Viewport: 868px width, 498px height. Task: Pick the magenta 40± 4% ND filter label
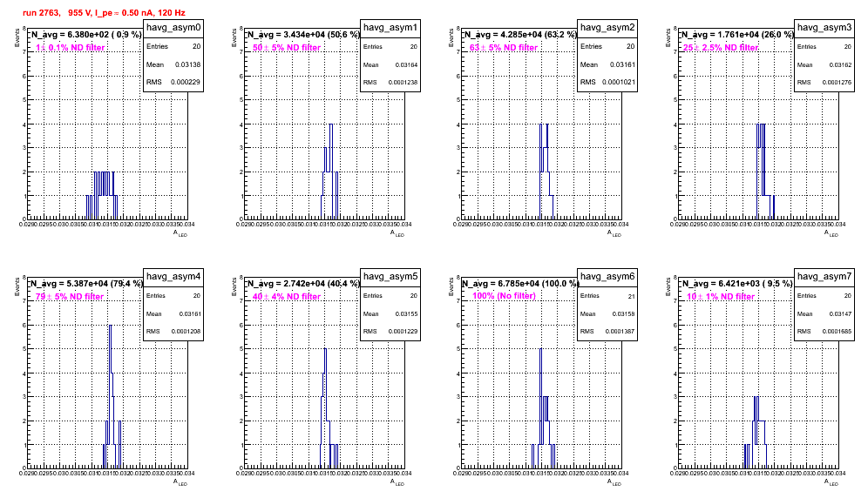(x=287, y=297)
